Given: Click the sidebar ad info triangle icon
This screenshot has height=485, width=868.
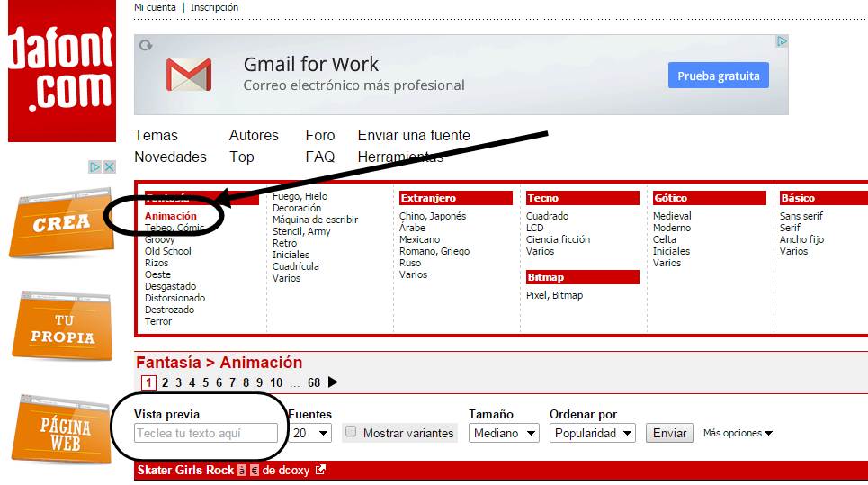Looking at the screenshot, I should pos(95,166).
